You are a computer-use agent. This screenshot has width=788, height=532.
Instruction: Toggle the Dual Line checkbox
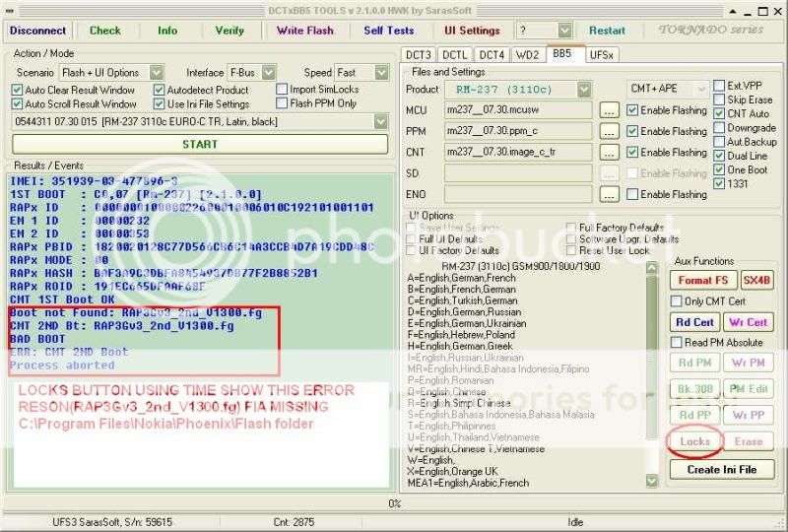[x=719, y=156]
